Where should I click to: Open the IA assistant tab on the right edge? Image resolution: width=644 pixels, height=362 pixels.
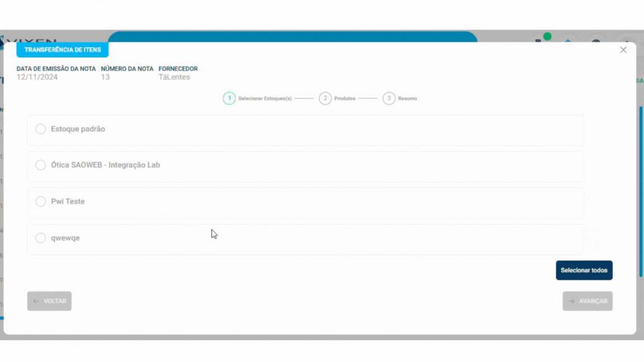[641, 80]
